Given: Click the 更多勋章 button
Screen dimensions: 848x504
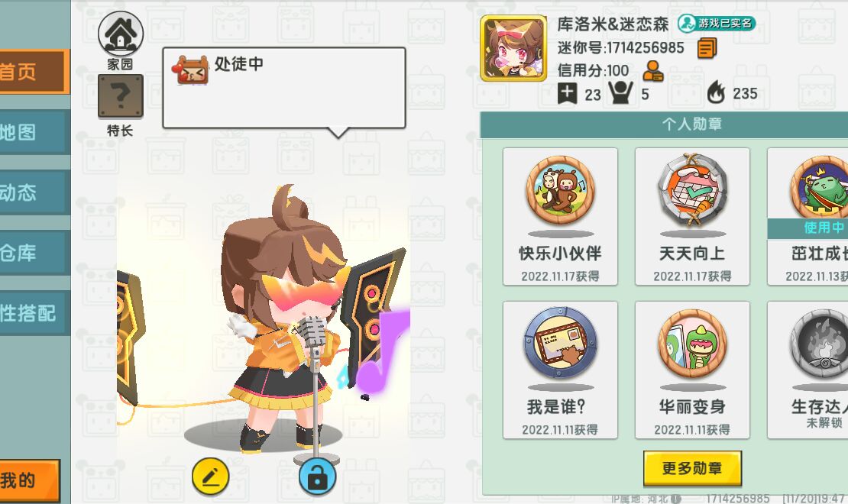Looking at the screenshot, I should coord(692,468).
